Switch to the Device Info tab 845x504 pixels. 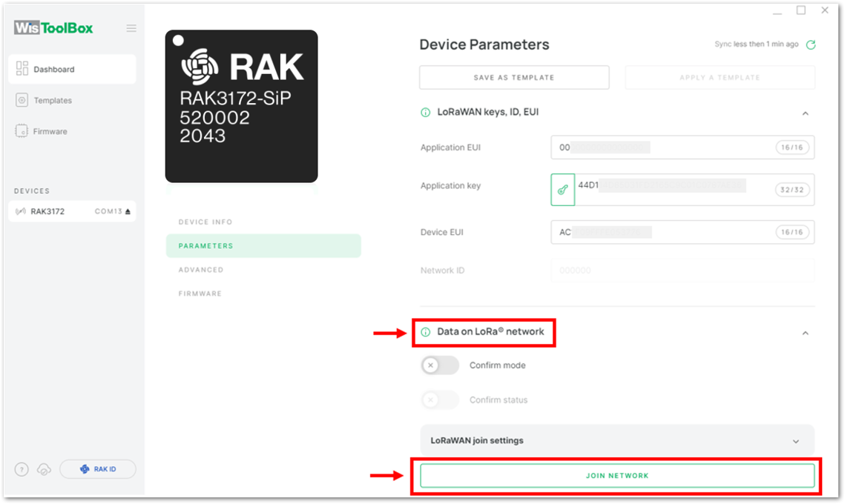(x=206, y=222)
